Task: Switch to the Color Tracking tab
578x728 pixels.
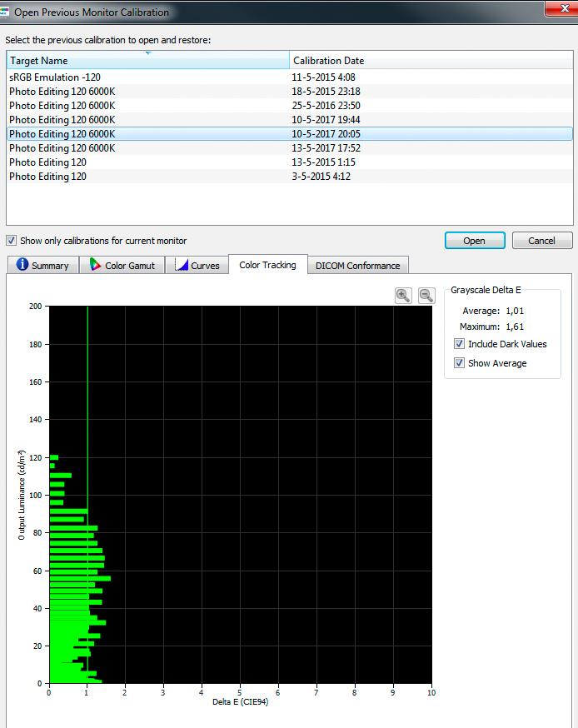Action: [268, 265]
